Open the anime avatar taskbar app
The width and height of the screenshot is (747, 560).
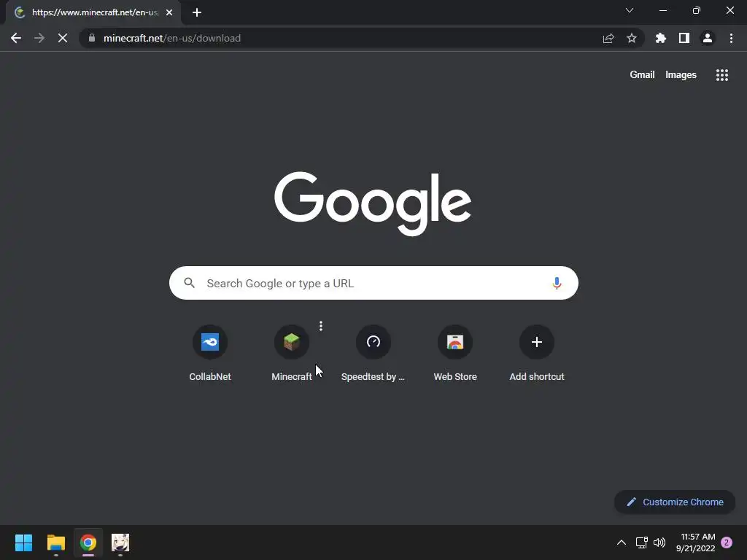click(120, 542)
